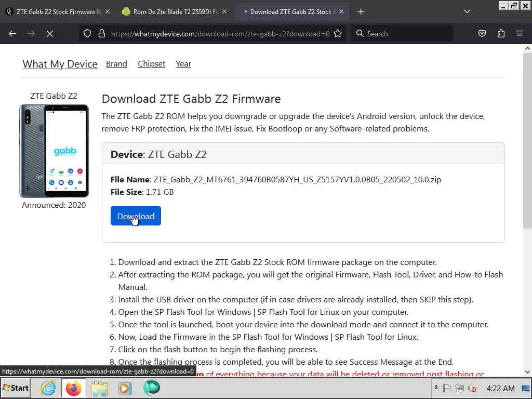This screenshot has height=399, width=532.
Task: Click the Announced: 2020 caption
Action: click(54, 205)
